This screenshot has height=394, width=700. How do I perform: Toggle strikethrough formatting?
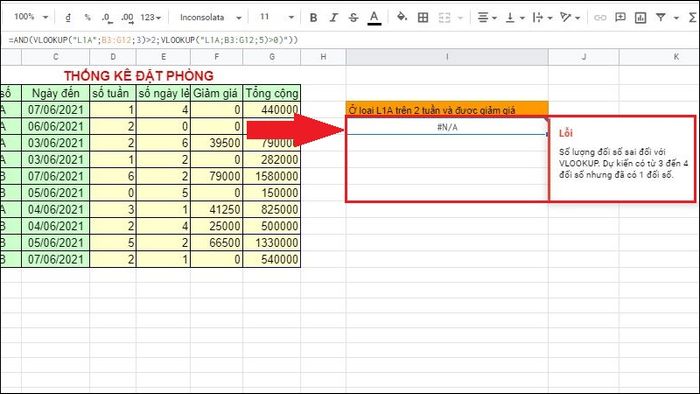354,17
